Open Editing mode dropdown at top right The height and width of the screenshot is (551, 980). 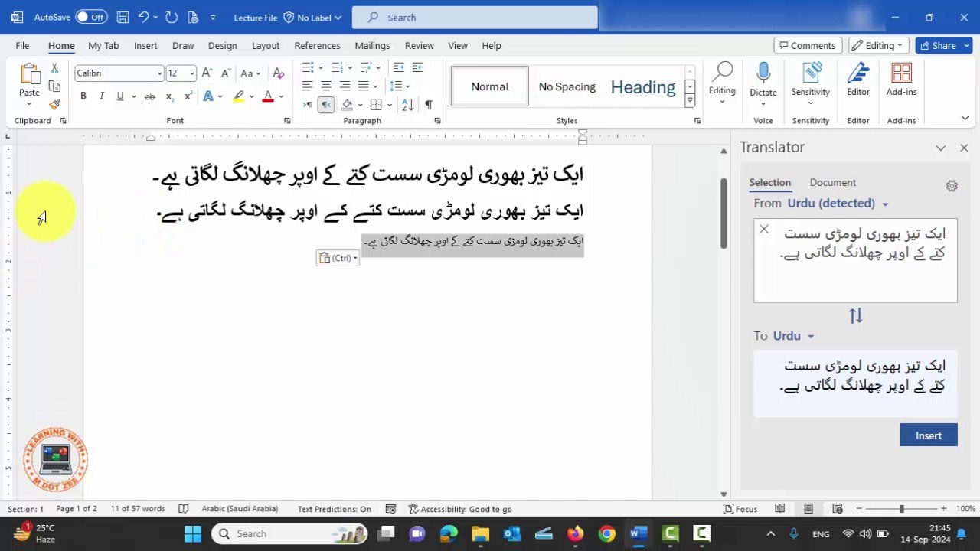[879, 46]
